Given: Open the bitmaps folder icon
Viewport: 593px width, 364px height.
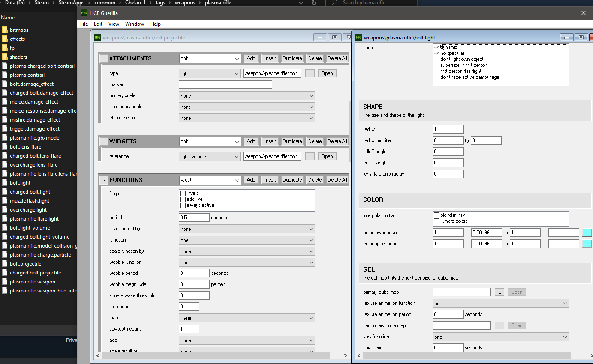Looking at the screenshot, I should tap(5, 30).
